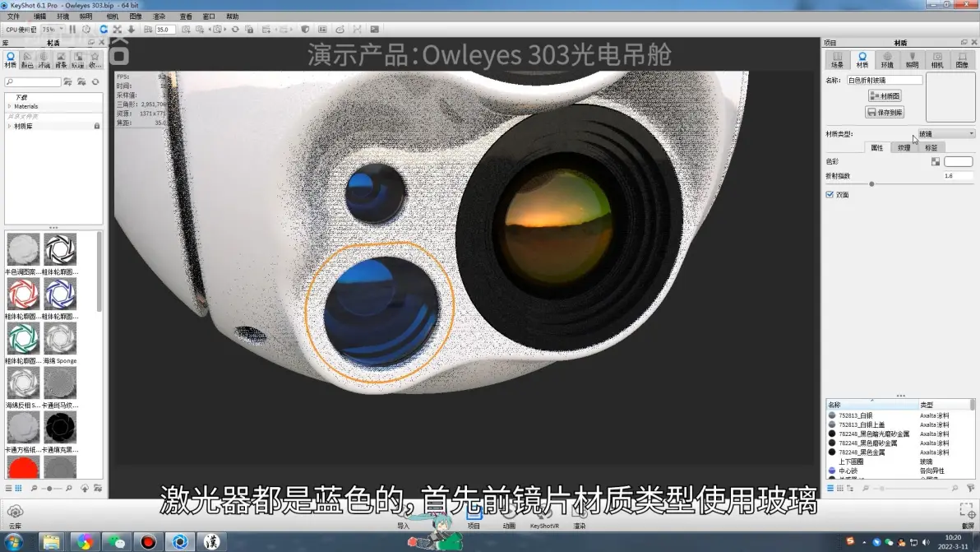Open the scripting console icon
Viewport: 980px width, 552px height.
[374, 30]
